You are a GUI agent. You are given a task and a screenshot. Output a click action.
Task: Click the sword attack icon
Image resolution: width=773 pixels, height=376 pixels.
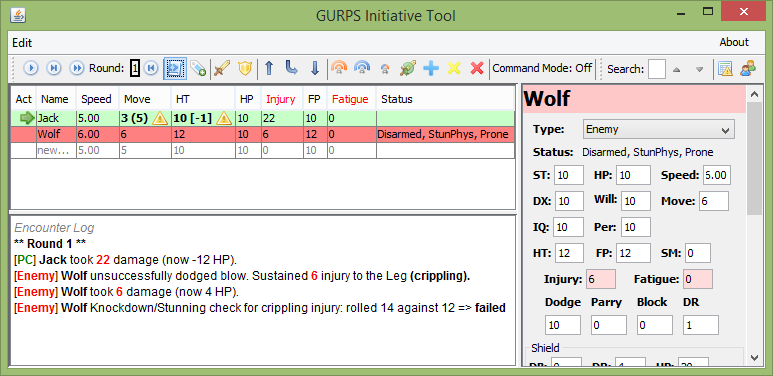(222, 68)
